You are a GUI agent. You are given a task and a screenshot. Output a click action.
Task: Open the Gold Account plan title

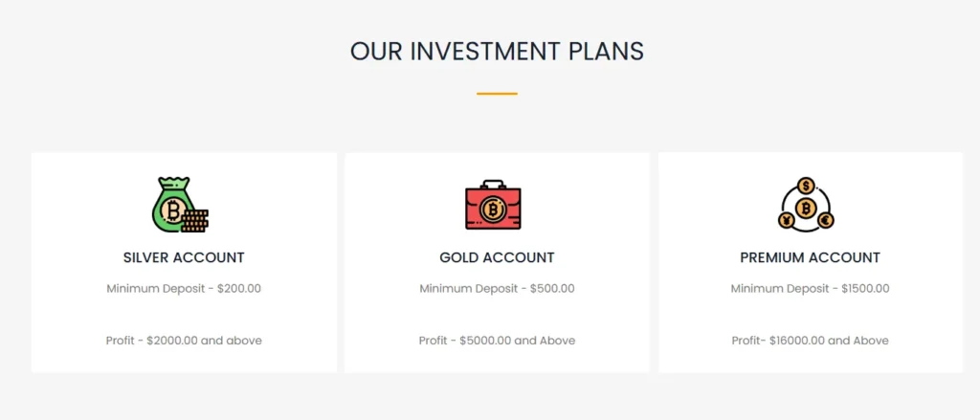[497, 257]
